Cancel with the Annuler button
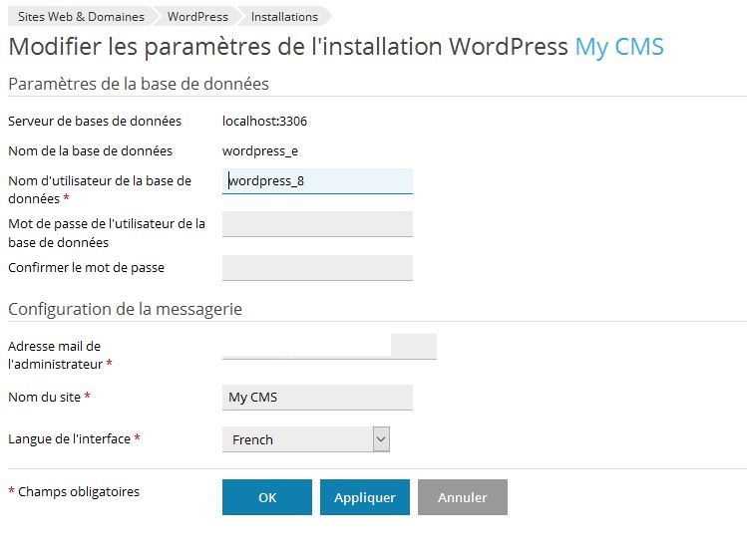Viewport: 747px width, 560px height. (x=463, y=497)
